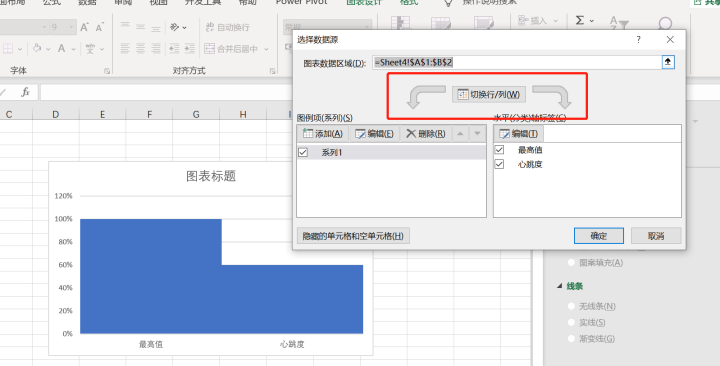Image resolution: width=720 pixels, height=366 pixels.
Task: Click the fill color bucket icon
Action: [37, 48]
